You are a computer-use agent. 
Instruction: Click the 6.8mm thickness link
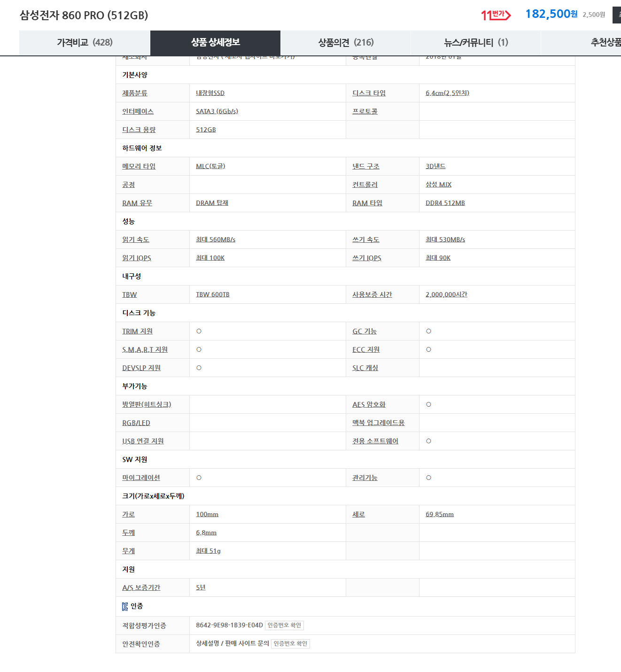[x=206, y=533]
